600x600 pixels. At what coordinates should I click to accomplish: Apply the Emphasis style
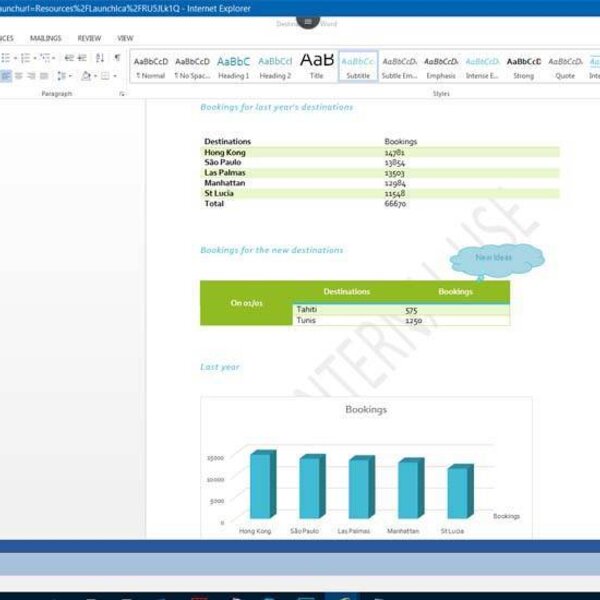441,67
